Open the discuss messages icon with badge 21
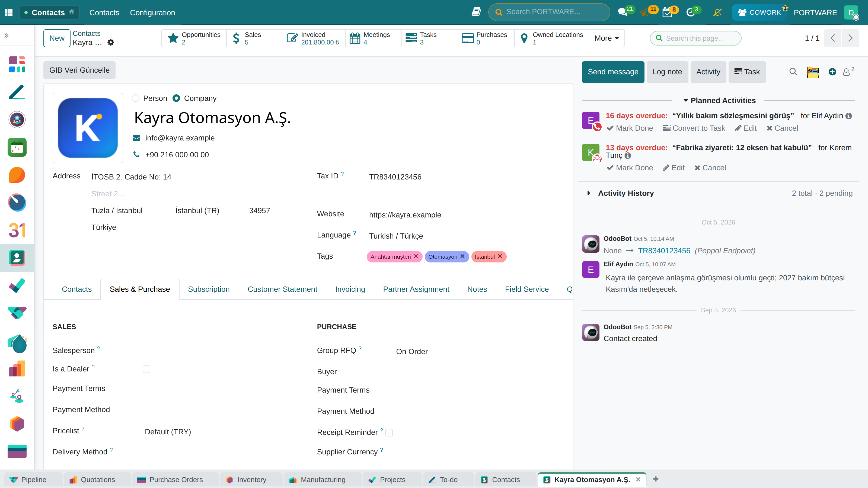868x488 pixels. (x=623, y=12)
